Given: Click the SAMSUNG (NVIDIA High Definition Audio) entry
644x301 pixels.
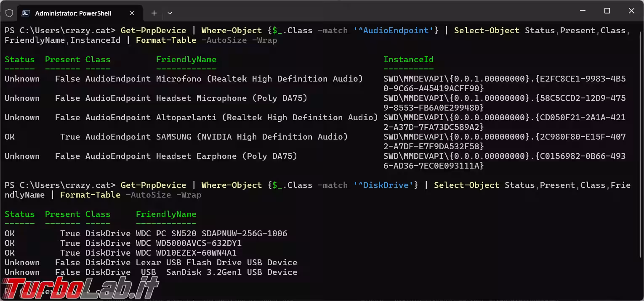Looking at the screenshot, I should click(x=252, y=137).
